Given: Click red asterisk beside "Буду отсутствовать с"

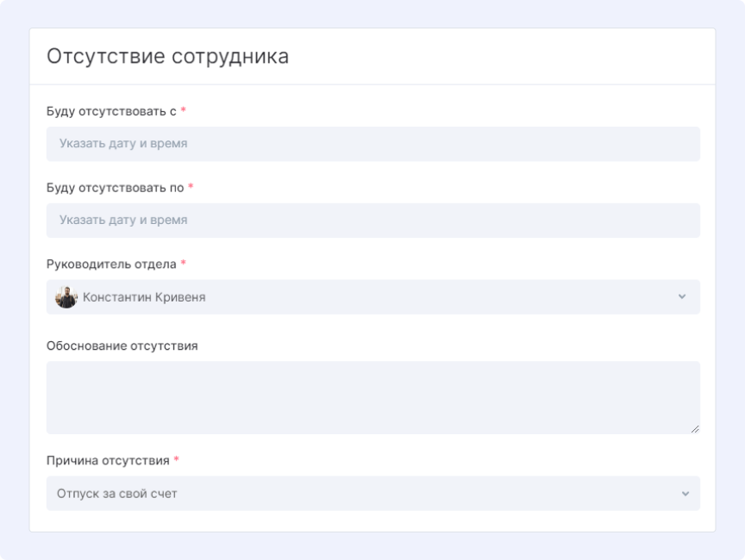Looking at the screenshot, I should click(184, 111).
